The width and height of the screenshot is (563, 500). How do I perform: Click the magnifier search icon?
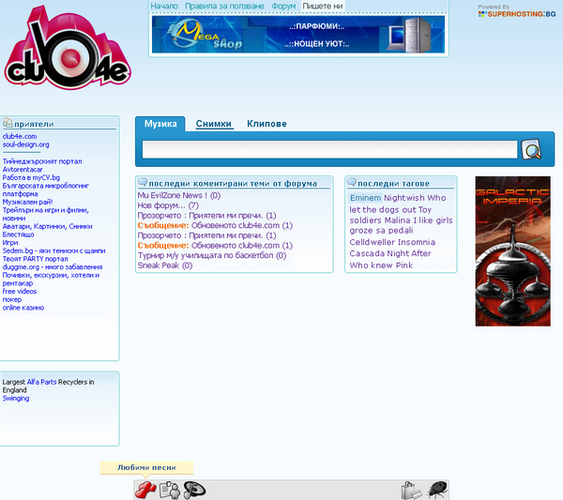tap(531, 150)
